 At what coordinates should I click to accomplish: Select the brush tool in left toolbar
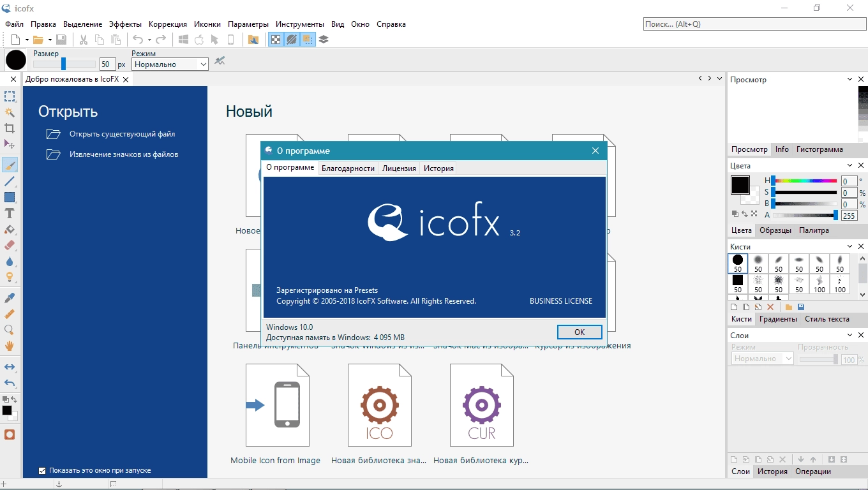[10, 165]
